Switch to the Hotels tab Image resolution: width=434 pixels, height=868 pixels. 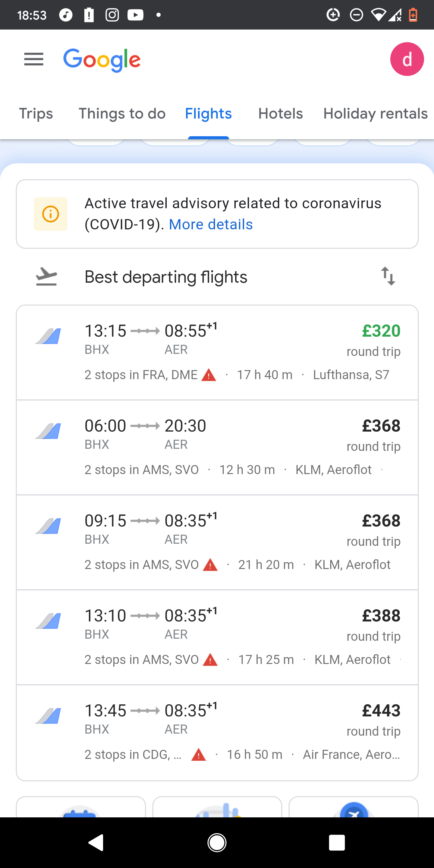[280, 114]
